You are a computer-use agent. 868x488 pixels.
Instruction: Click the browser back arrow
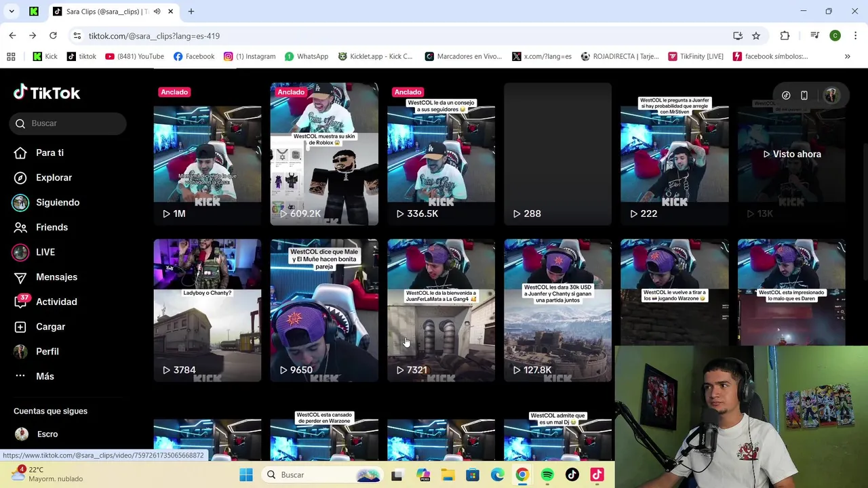tap(12, 35)
